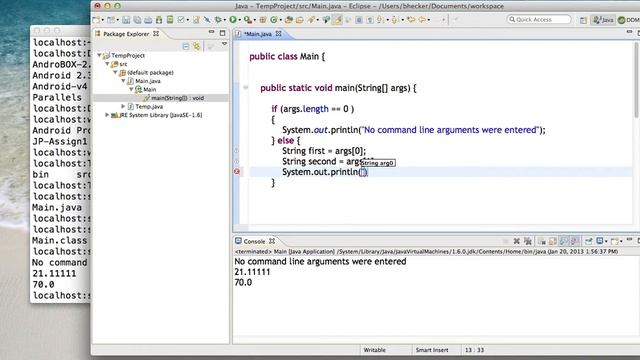Viewport: 640px width, 360px height.
Task: Click the Open Type icon in toolbar
Action: click(x=289, y=20)
